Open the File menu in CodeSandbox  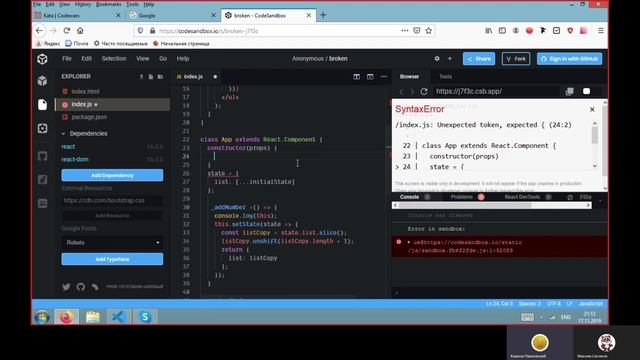[x=67, y=59]
